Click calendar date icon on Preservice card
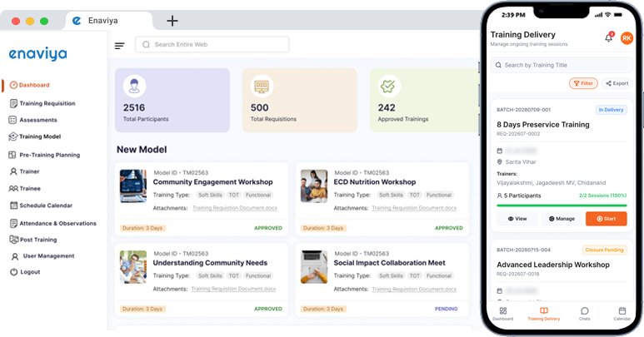The image size is (644, 337). (x=500, y=151)
